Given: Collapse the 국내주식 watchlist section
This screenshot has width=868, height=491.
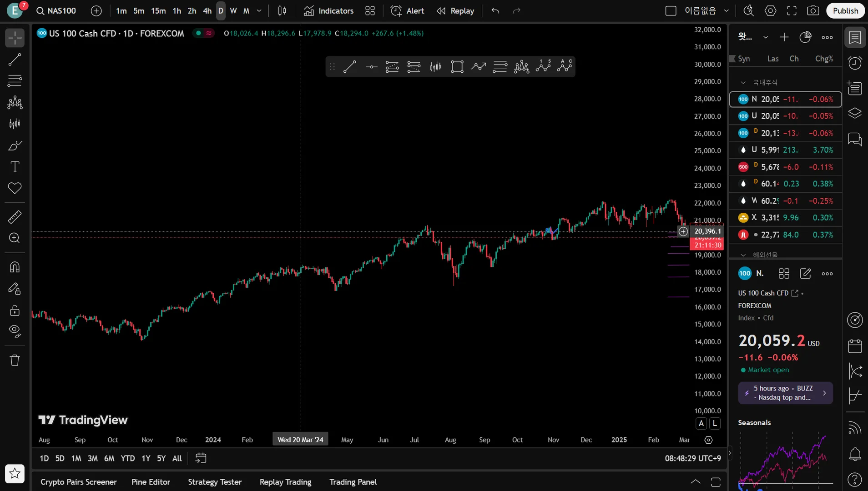Looking at the screenshot, I should pyautogui.click(x=743, y=83).
